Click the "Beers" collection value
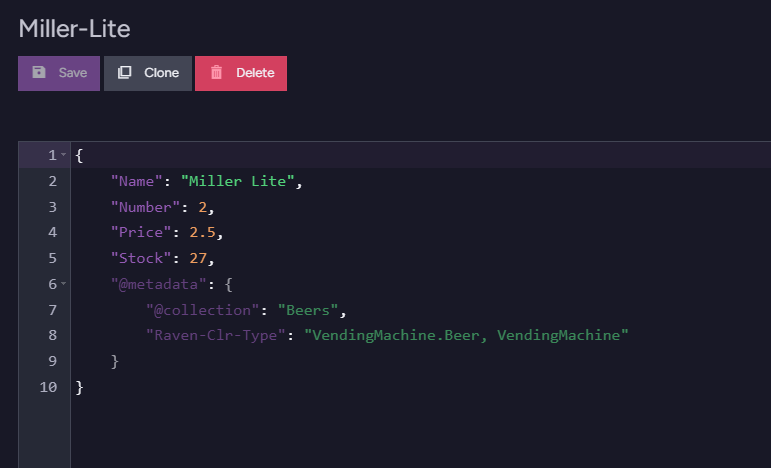The height and width of the screenshot is (468, 771). coord(308,310)
